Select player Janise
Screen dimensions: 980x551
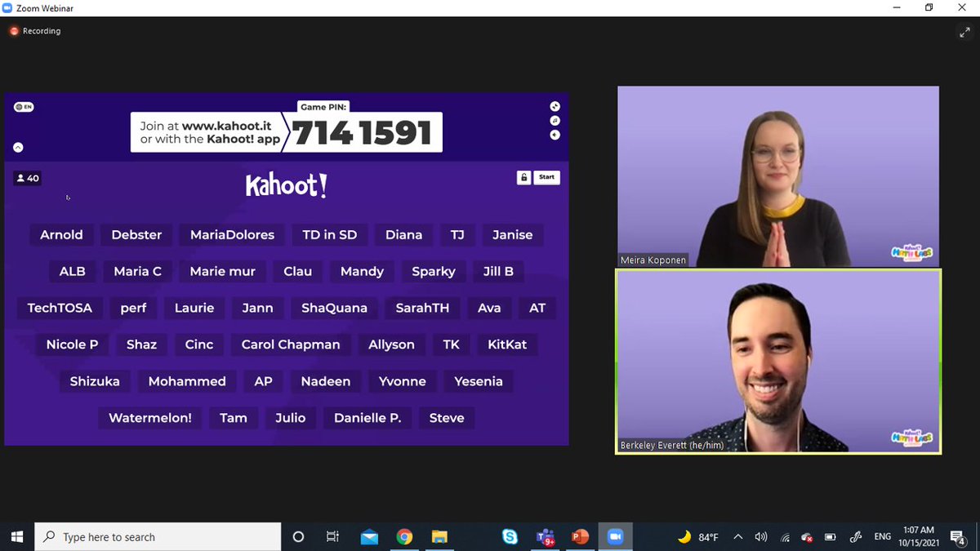[x=512, y=235]
